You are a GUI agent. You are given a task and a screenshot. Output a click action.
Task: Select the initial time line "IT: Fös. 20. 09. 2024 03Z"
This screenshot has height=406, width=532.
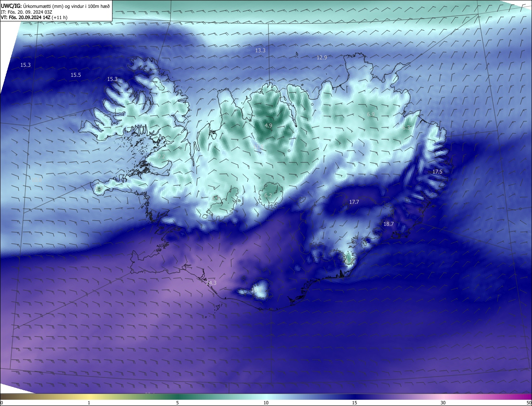pos(26,12)
